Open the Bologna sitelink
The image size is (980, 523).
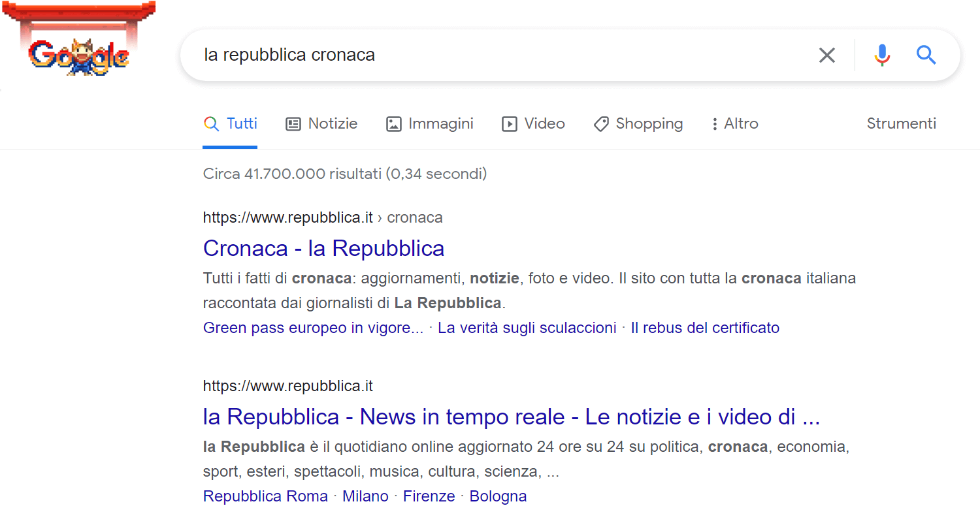pyautogui.click(x=498, y=496)
